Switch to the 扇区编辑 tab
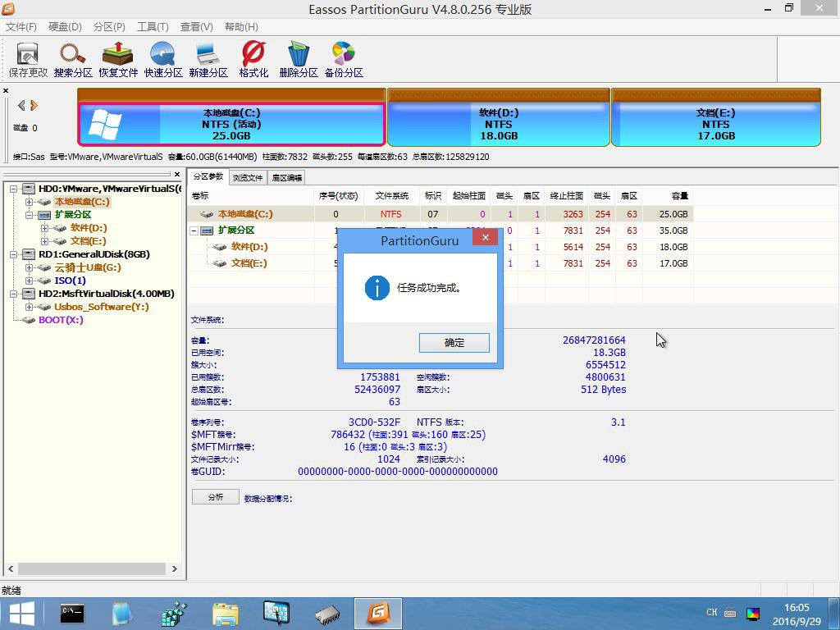Screen dimensions: 840x630 tap(286, 177)
